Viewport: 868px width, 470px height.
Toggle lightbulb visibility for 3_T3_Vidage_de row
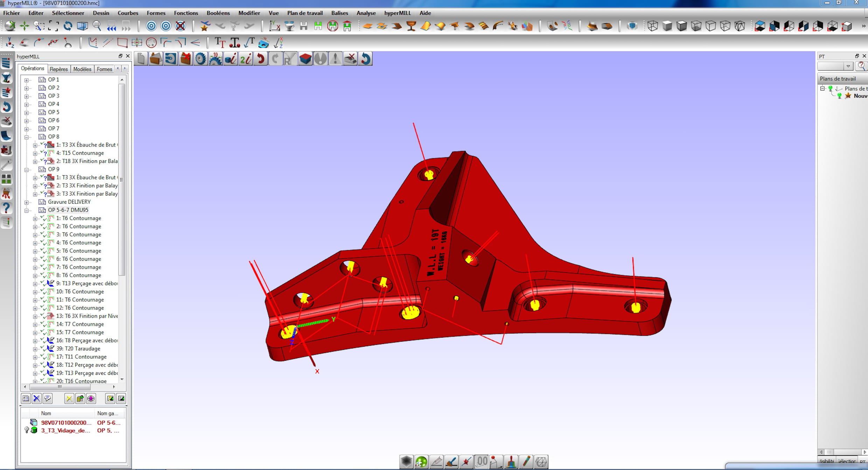27,430
